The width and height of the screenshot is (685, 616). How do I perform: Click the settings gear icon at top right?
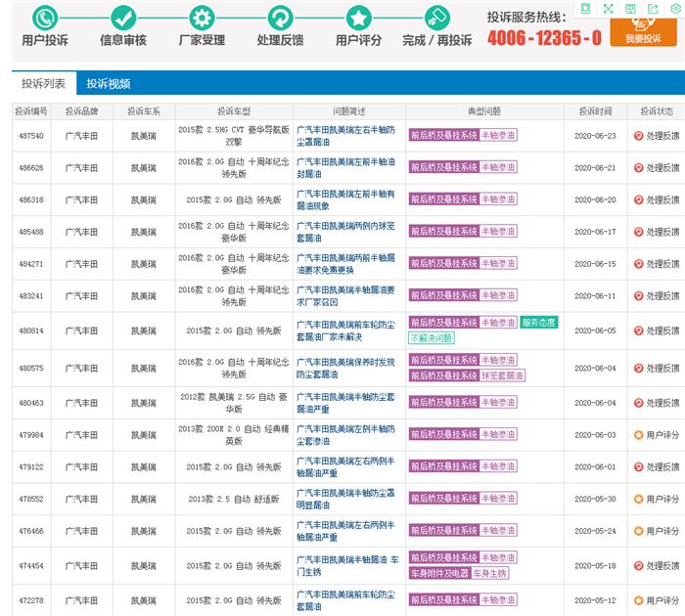[x=675, y=8]
